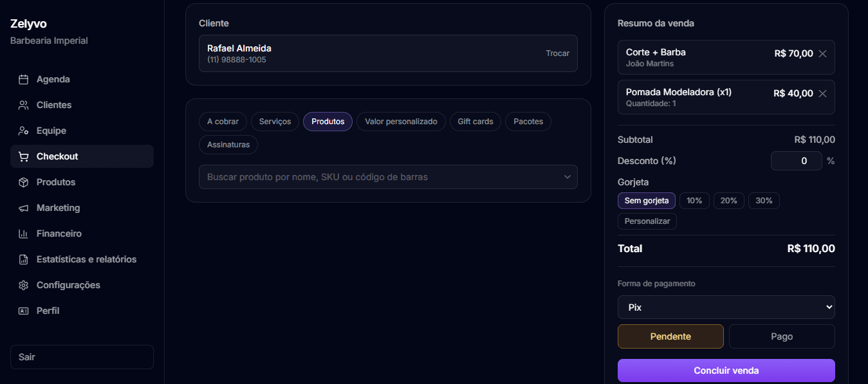Click the Financeiro bar chart icon
The image size is (868, 384).
pos(24,234)
